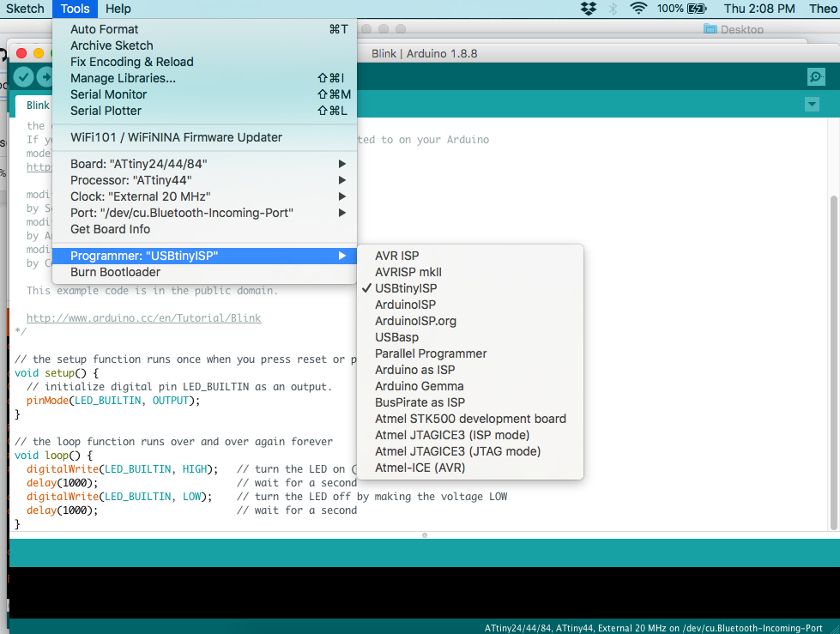Click the pinMode(LED_BUILTIN, OUTPUT) code line
Viewport: 840px width, 634px height.
[113, 401]
